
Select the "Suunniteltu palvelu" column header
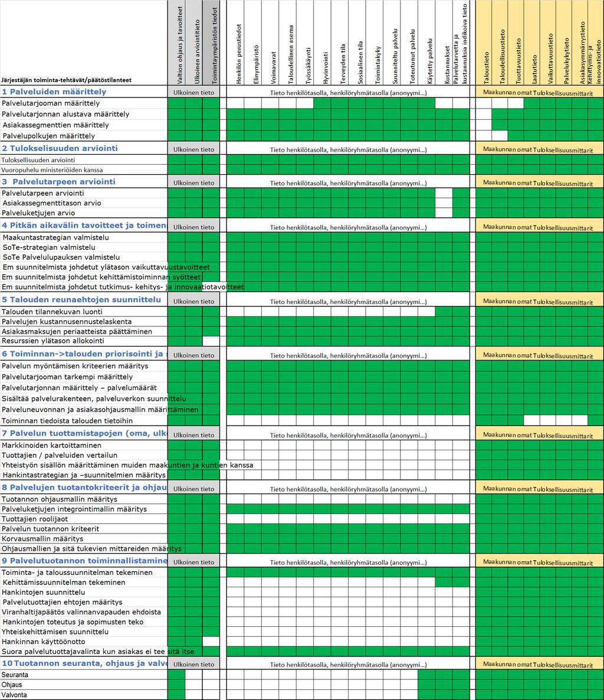pyautogui.click(x=395, y=57)
